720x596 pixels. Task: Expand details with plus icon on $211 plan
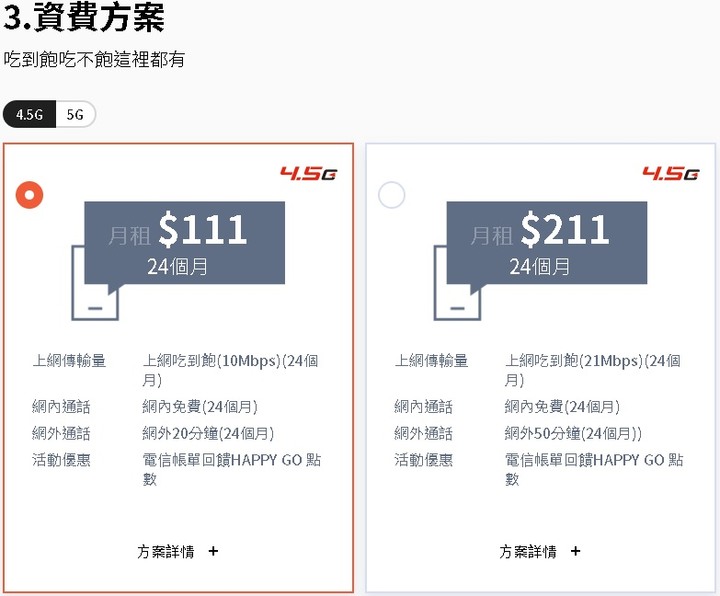[575, 551]
